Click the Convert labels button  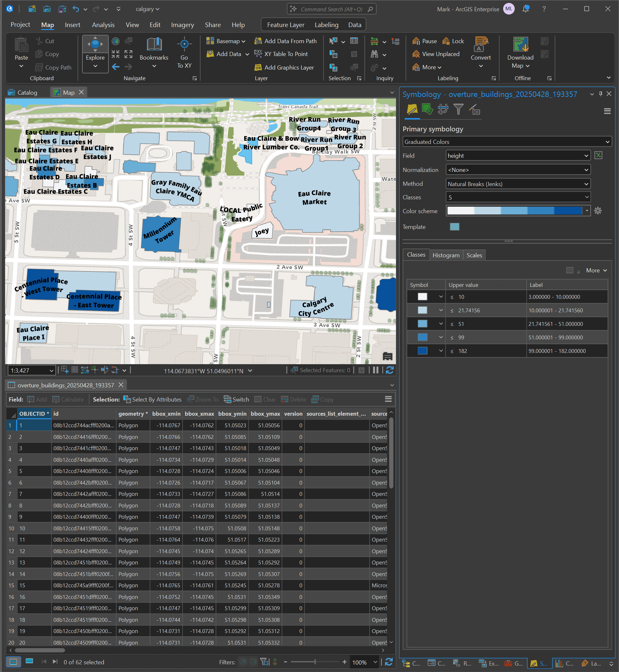tap(480, 52)
